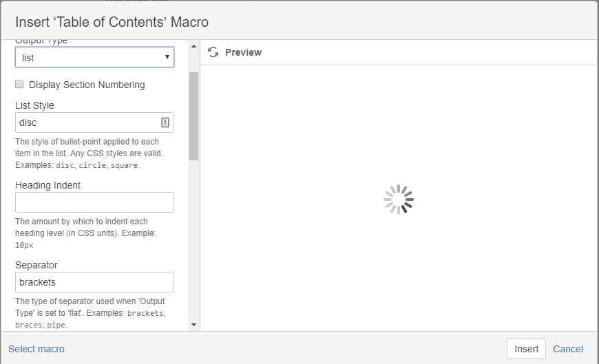Screen dimensions: 599x364
Task: Click the Preview header label
Action: 243,52
